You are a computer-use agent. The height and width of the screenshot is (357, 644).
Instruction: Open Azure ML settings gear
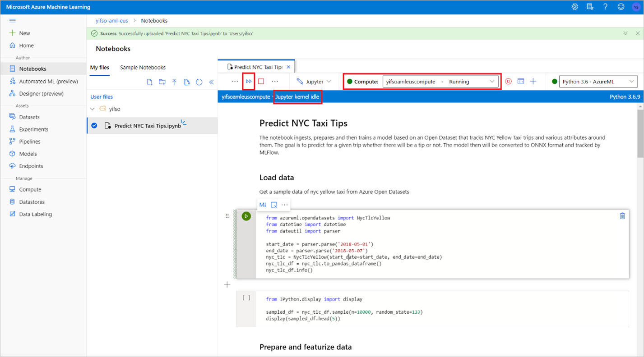click(x=574, y=7)
